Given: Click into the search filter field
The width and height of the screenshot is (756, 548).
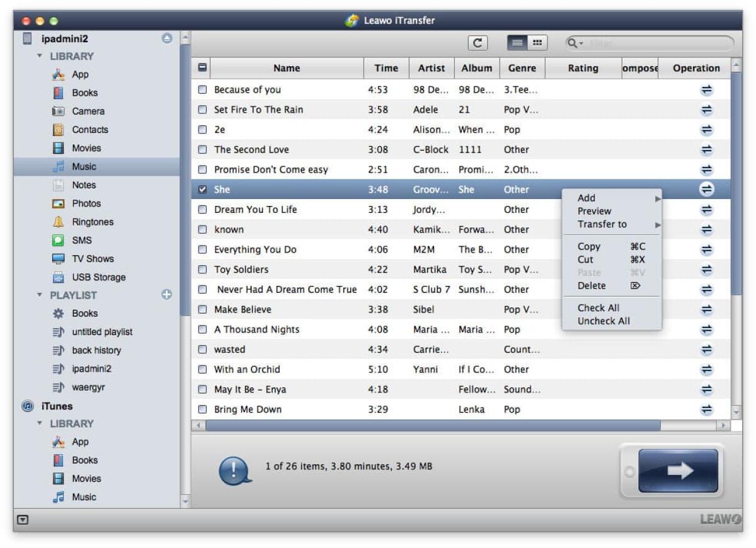Looking at the screenshot, I should pos(649,42).
